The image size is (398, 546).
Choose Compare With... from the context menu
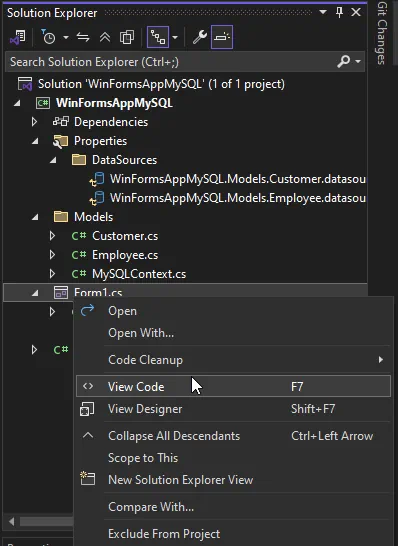coord(233,507)
